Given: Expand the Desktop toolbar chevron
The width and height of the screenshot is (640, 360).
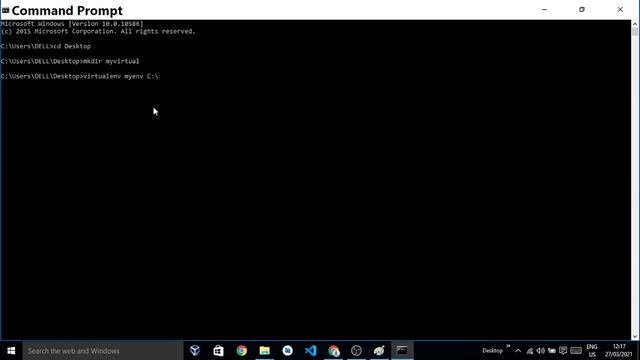Looking at the screenshot, I should pos(508,346).
